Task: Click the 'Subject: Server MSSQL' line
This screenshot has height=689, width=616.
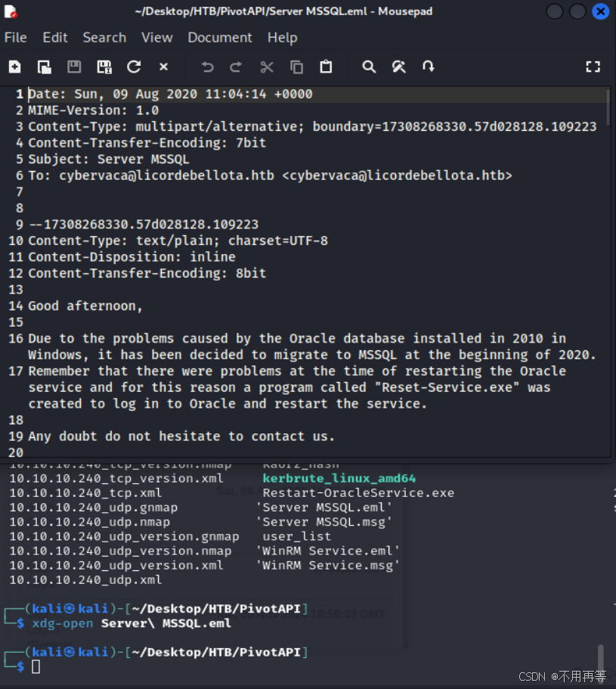Action: pyautogui.click(x=108, y=159)
